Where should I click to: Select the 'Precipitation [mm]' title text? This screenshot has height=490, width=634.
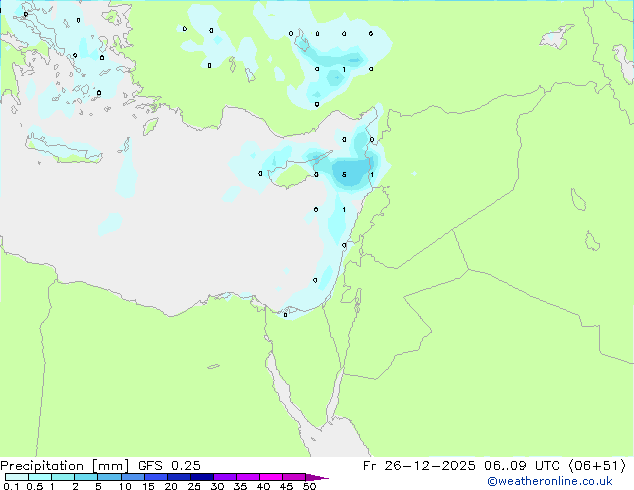tap(65, 466)
